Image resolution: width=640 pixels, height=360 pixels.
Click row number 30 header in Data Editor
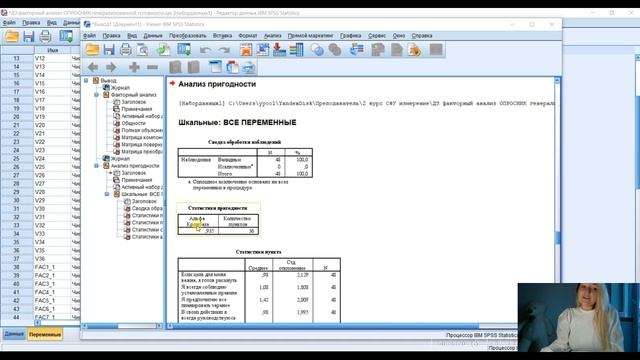[16, 200]
